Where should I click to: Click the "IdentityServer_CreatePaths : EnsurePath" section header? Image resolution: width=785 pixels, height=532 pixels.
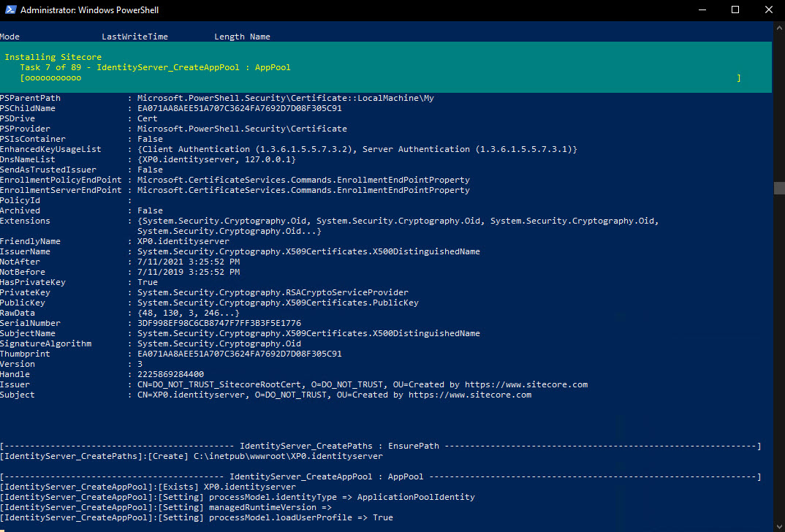click(380, 446)
